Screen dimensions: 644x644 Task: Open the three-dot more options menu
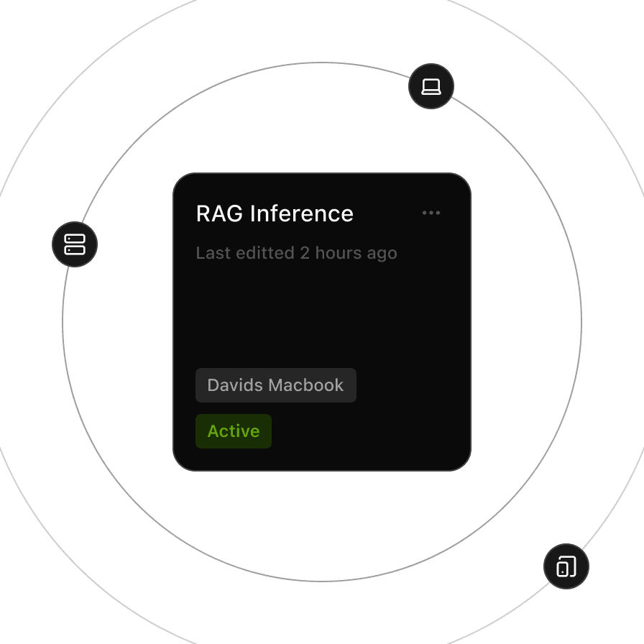click(431, 213)
